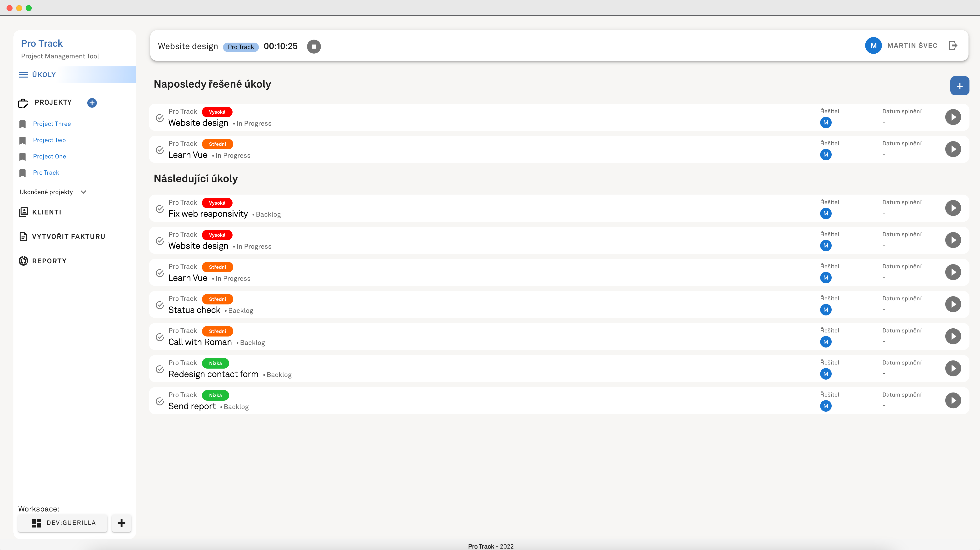Image resolution: width=980 pixels, height=550 pixels.
Task: Click the Pro Track tag in timer bar
Action: click(240, 47)
